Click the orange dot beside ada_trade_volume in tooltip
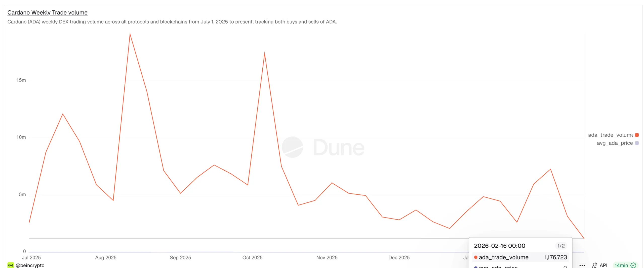 click(x=475, y=257)
